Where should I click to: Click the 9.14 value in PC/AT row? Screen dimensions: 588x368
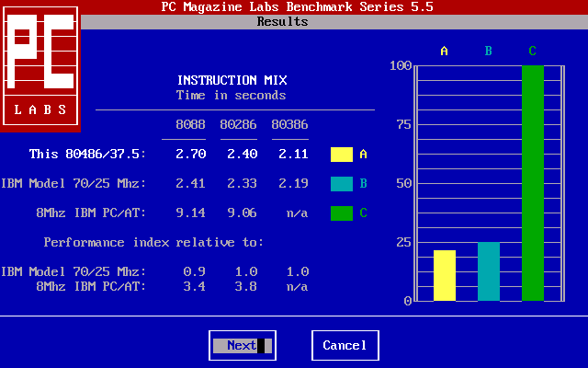191,213
